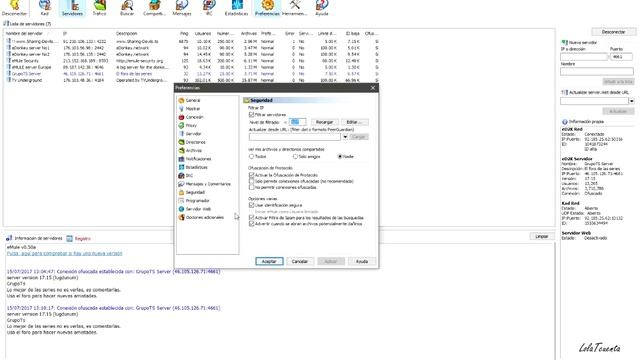Select the eDonkey server No1 row
Image resolution: width=640 pixels, height=360 pixels.
tap(192, 48)
